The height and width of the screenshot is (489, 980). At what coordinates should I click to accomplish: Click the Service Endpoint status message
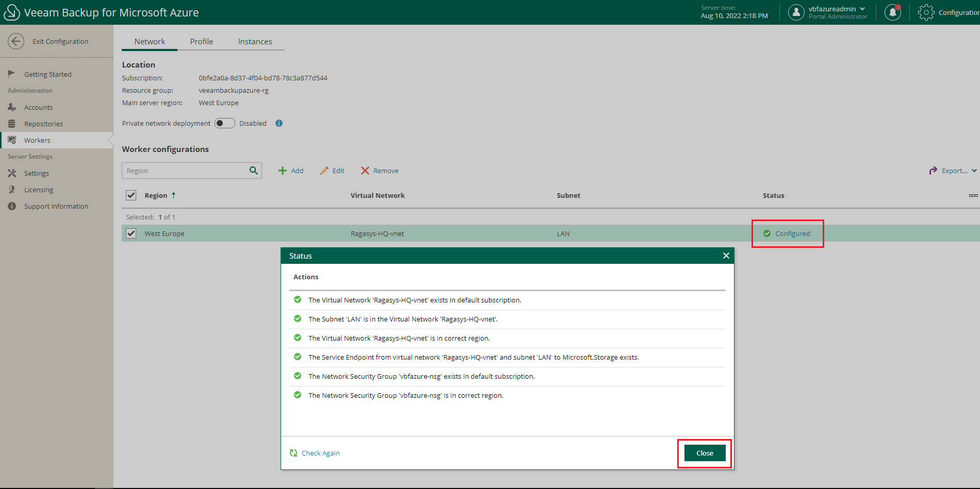[473, 357]
